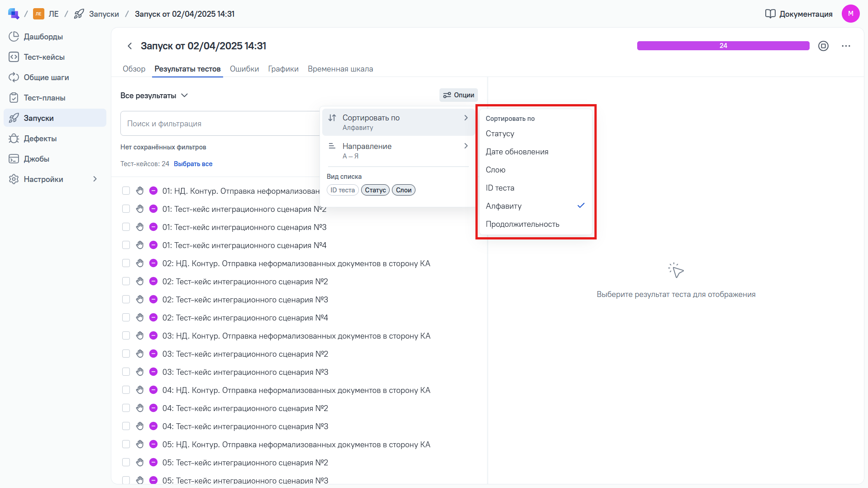Image resolution: width=868 pixels, height=488 pixels.
Task: Check the box for 03: НД. Контур row
Action: click(x=126, y=335)
